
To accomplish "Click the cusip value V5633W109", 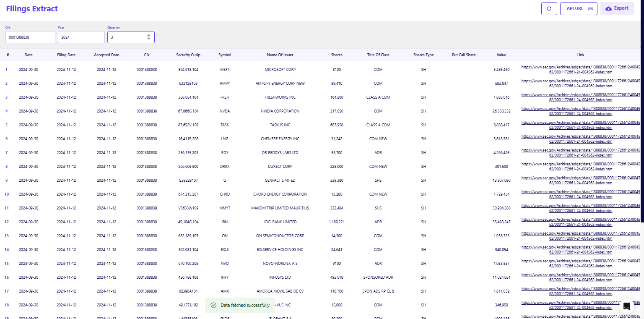I will coord(188,208).
